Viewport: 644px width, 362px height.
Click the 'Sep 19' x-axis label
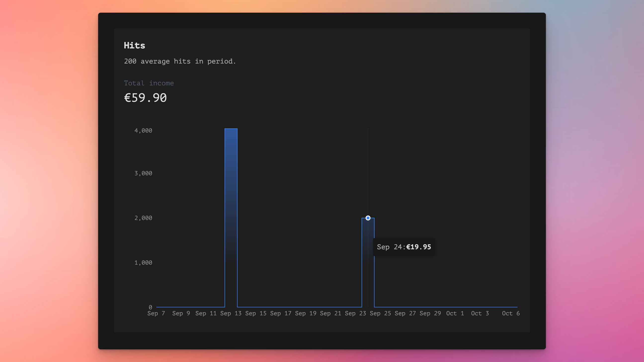[x=306, y=313]
